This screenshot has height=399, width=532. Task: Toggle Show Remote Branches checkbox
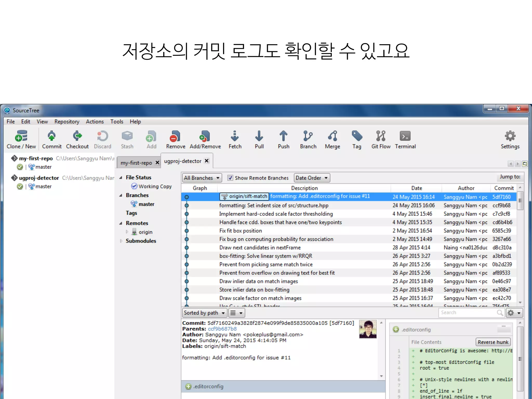[x=230, y=178]
